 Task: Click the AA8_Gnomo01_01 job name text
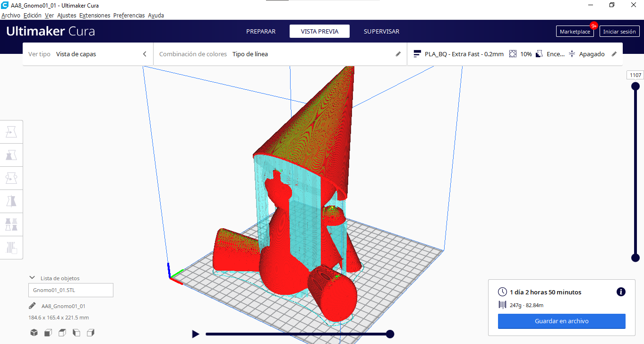[63, 306]
